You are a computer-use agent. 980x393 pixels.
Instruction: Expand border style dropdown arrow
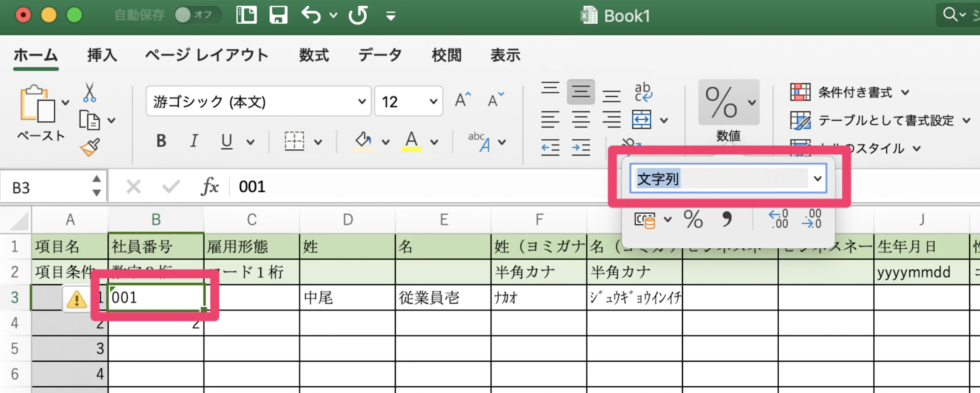[x=318, y=142]
